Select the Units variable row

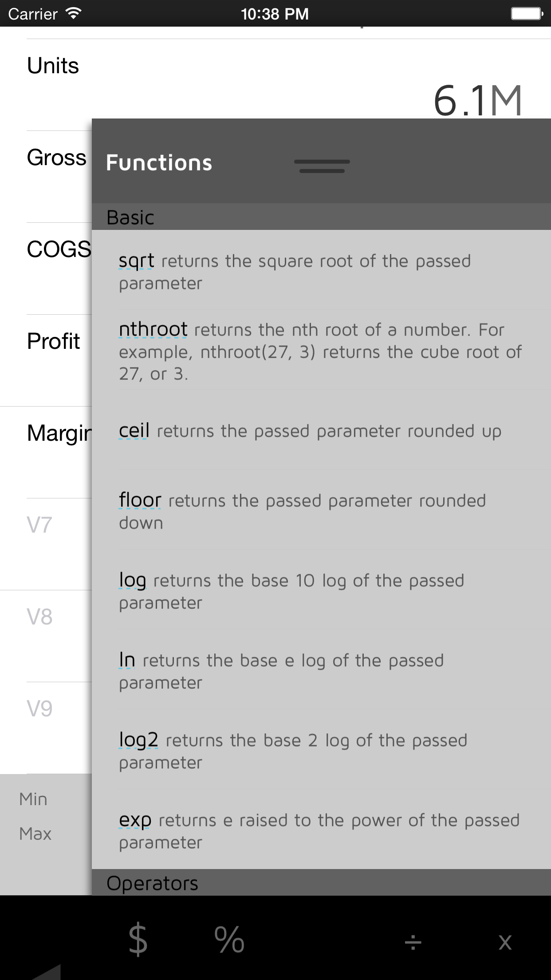(x=53, y=66)
